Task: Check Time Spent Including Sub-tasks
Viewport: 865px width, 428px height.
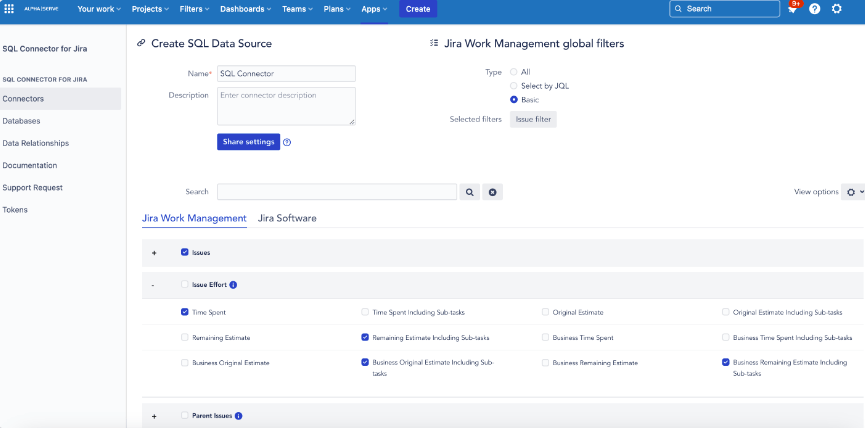Action: pyautogui.click(x=365, y=312)
